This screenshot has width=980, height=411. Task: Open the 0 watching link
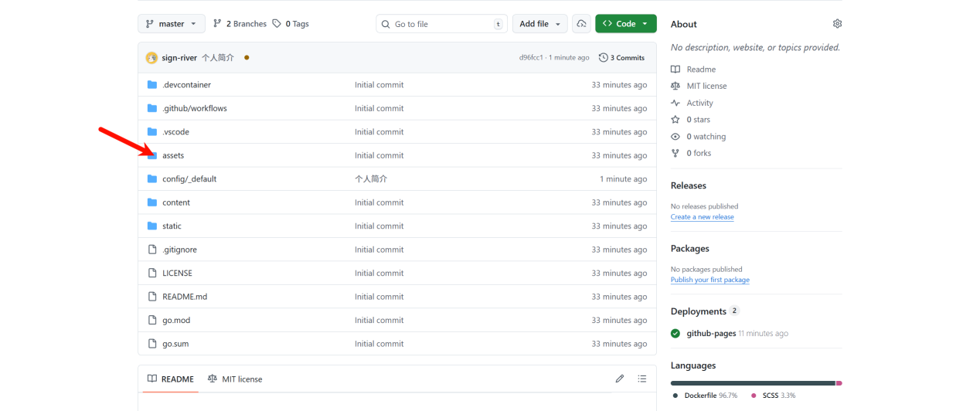tap(698, 137)
